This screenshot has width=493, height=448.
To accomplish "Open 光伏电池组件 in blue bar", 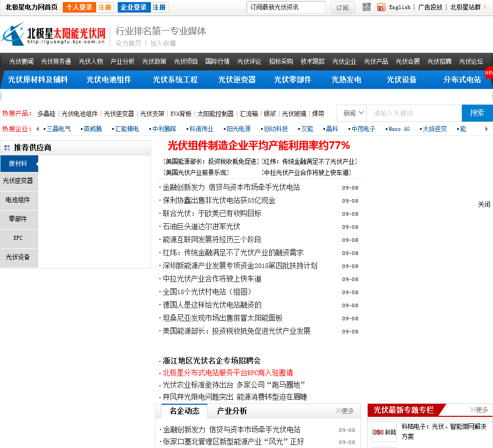I will click(x=109, y=80).
